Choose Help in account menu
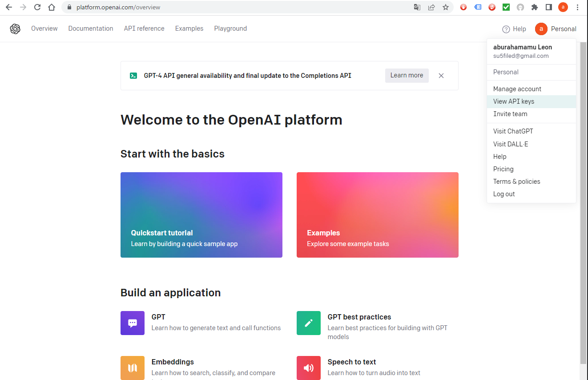The width and height of the screenshot is (588, 380). 532,157
